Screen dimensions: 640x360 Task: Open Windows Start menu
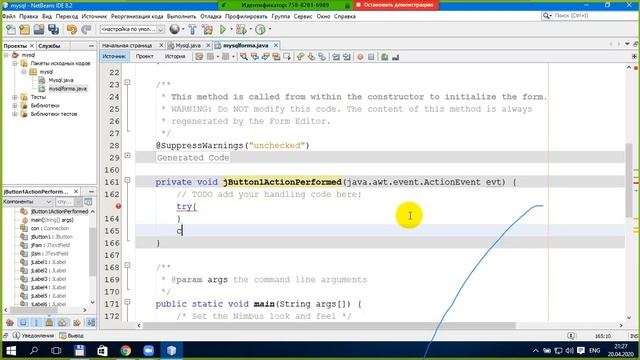11,351
